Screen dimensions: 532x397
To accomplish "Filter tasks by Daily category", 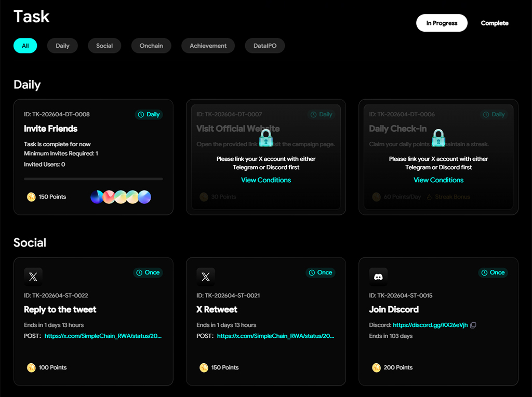I will 62,46.
